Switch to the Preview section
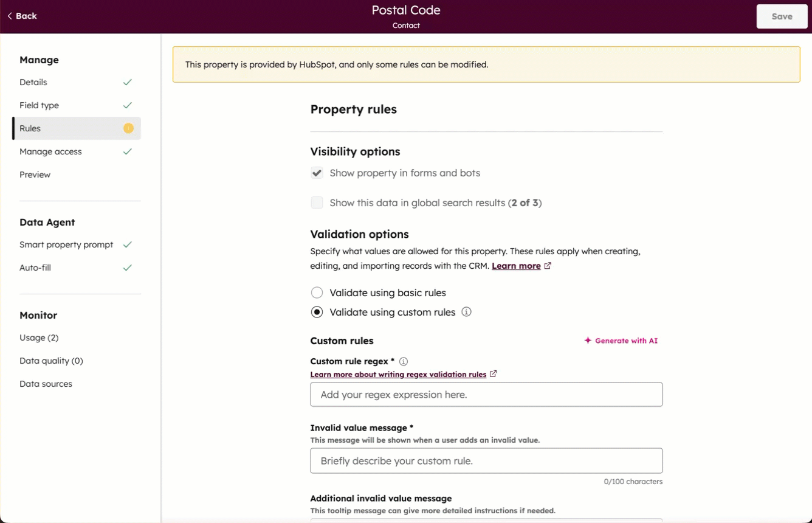The width and height of the screenshot is (812, 523). point(35,175)
